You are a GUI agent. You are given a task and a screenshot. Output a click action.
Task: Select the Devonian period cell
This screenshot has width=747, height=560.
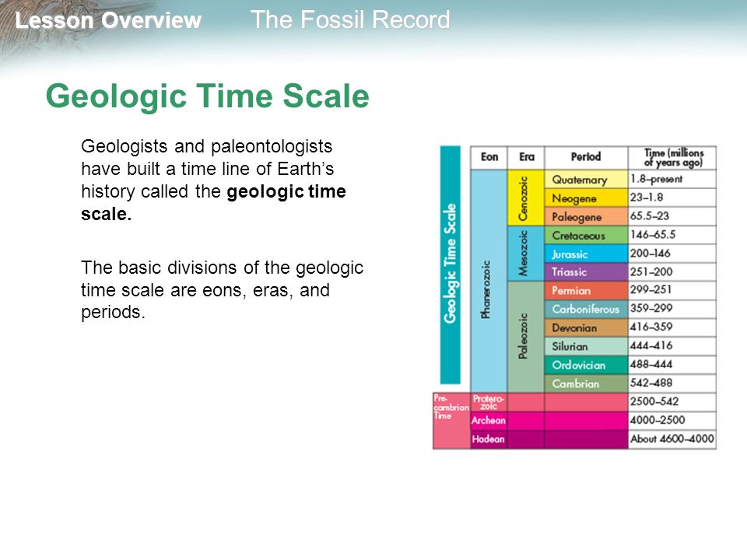coord(586,327)
